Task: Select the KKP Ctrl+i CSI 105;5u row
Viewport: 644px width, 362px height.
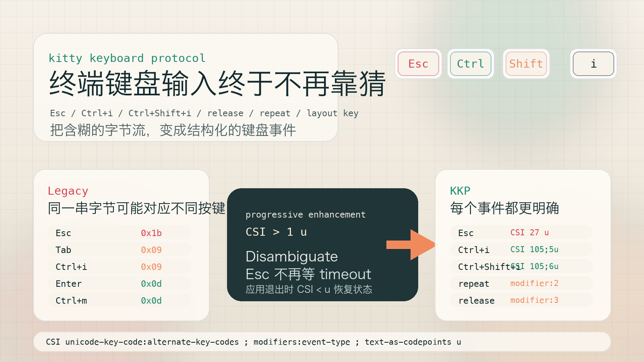Action: [x=521, y=249]
